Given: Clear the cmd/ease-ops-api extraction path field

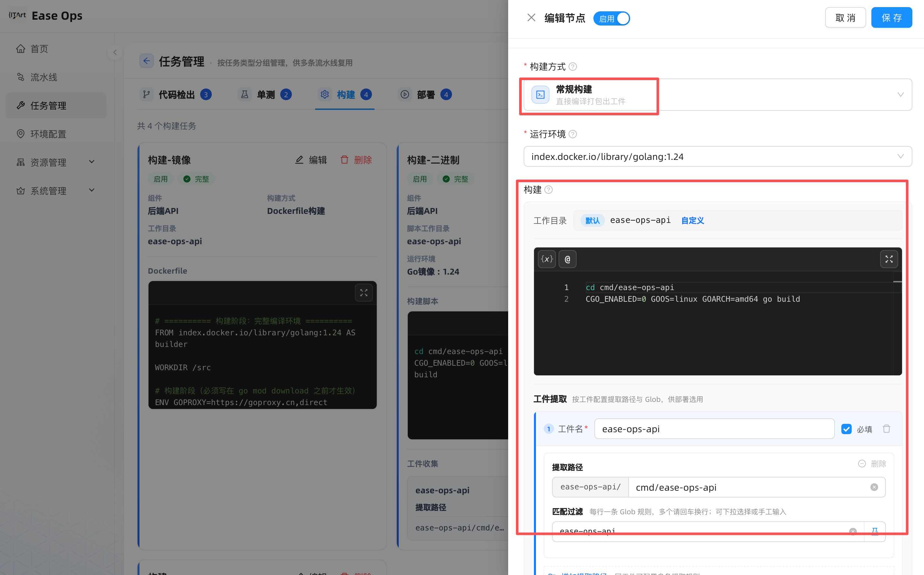Looking at the screenshot, I should click(874, 487).
